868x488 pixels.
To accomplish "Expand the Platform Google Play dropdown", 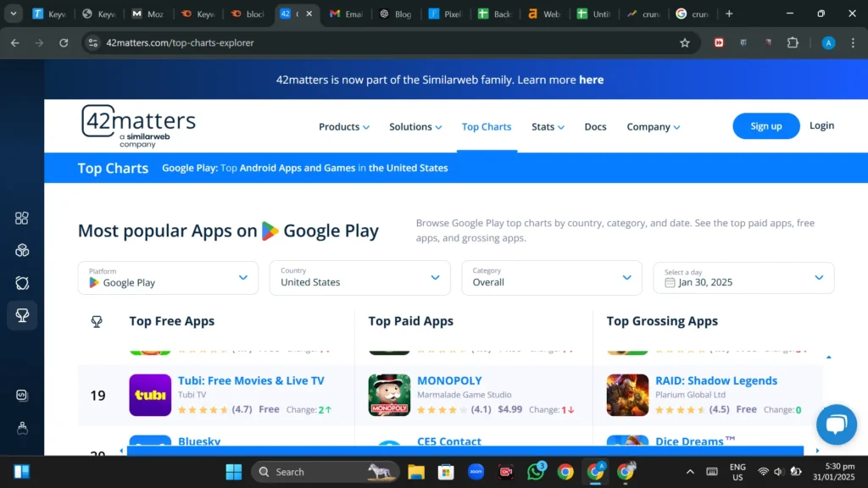I will point(168,278).
